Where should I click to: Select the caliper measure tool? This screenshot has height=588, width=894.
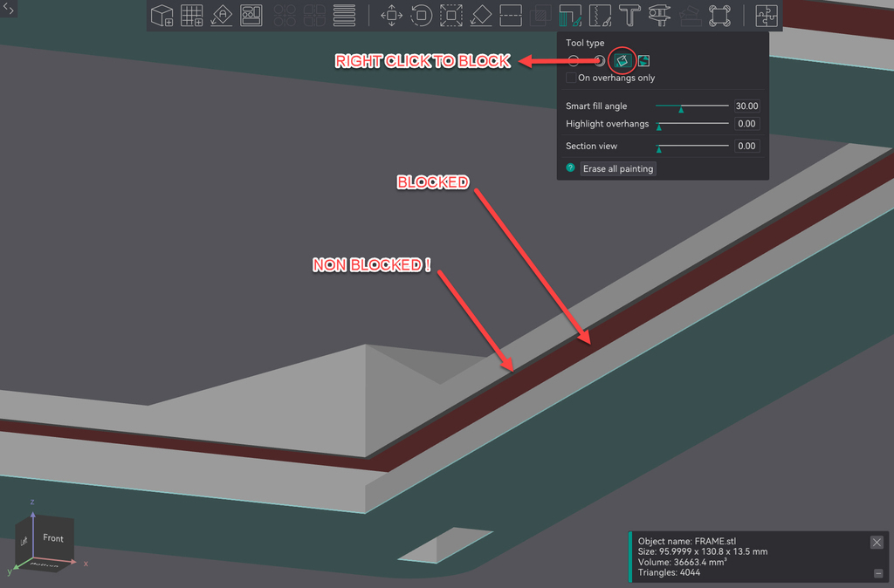point(659,16)
